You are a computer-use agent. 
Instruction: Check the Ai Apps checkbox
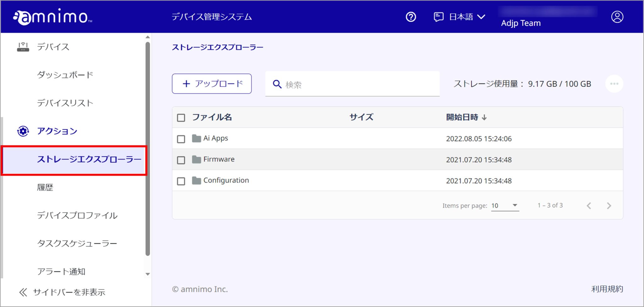[x=181, y=139]
